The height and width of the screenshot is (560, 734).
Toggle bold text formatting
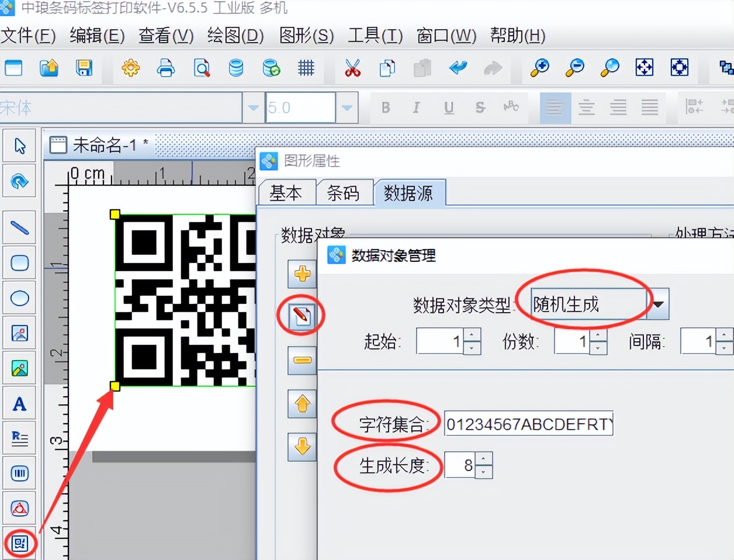pos(386,108)
